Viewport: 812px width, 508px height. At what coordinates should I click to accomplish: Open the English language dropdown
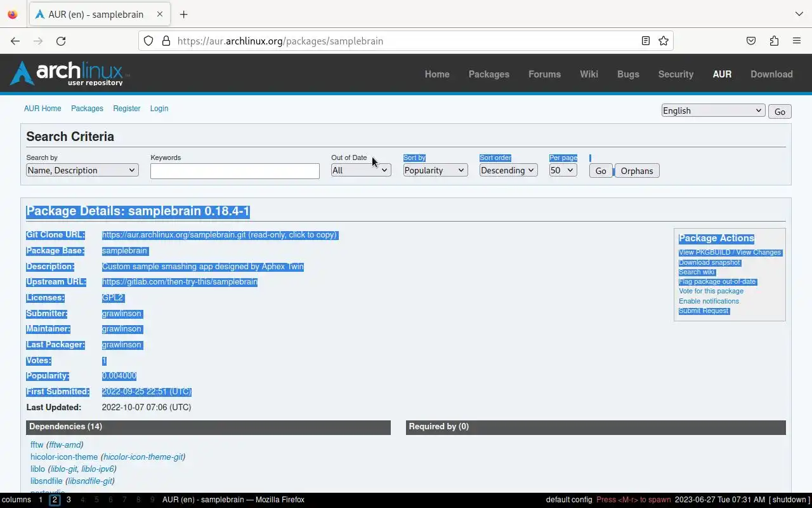point(713,110)
